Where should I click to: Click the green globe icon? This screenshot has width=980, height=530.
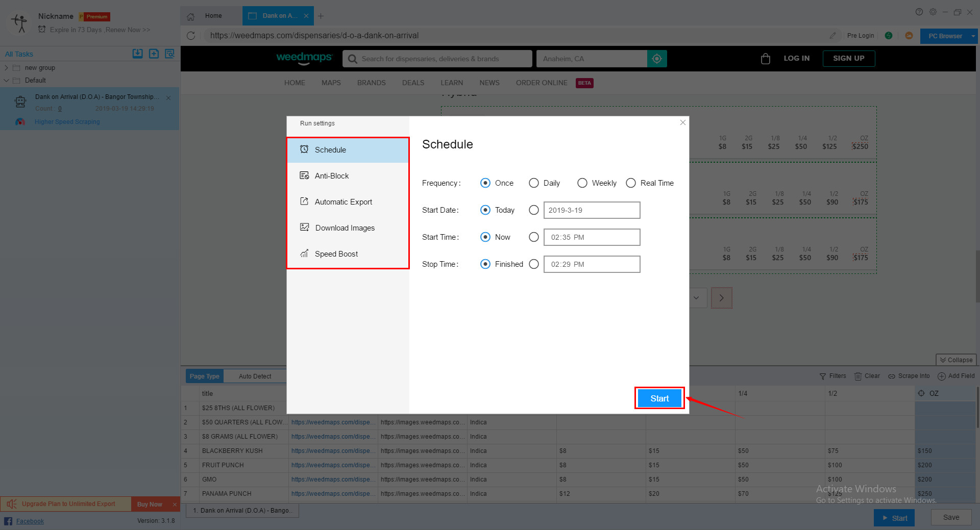tap(889, 36)
